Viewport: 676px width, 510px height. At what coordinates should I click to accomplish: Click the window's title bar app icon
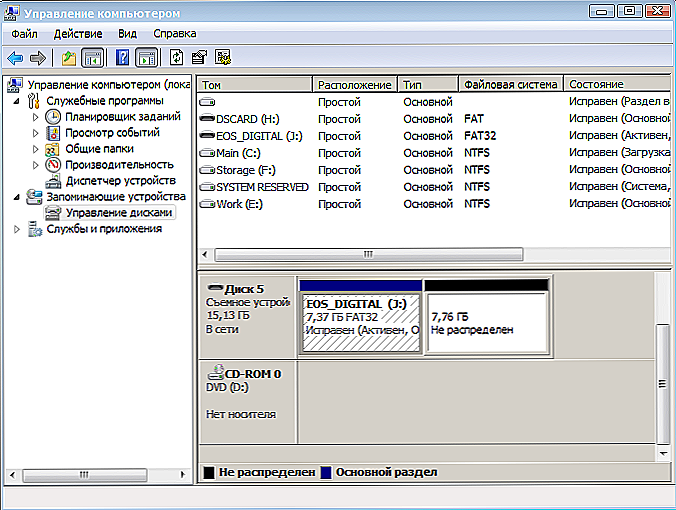(11, 13)
